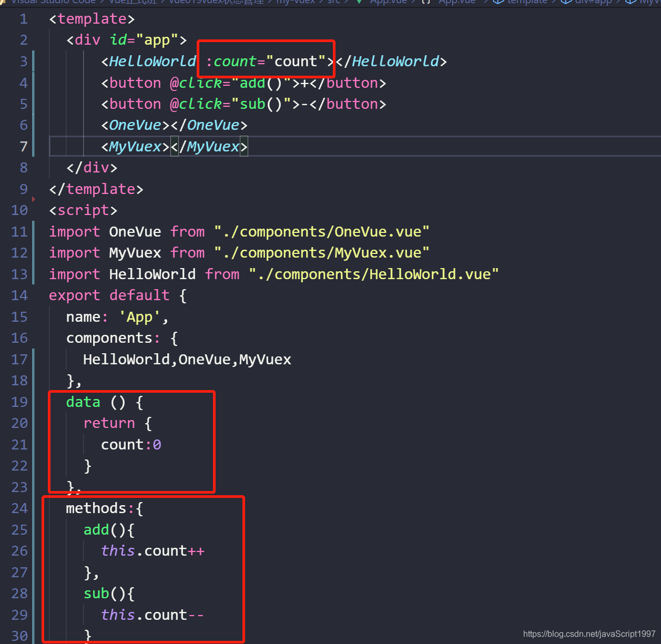Click the "default" keyword on line 14

click(x=139, y=295)
